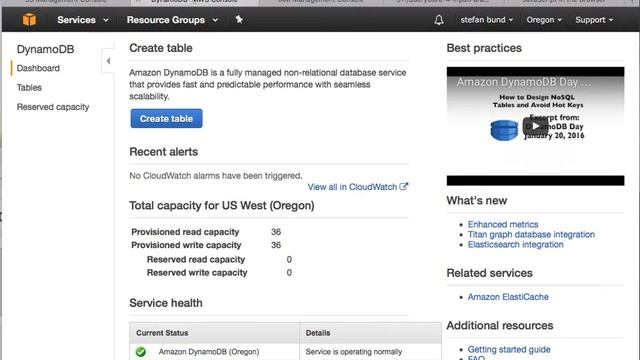The width and height of the screenshot is (640, 360).
Task: Click the green check status icon for Oregon
Action: (x=141, y=351)
